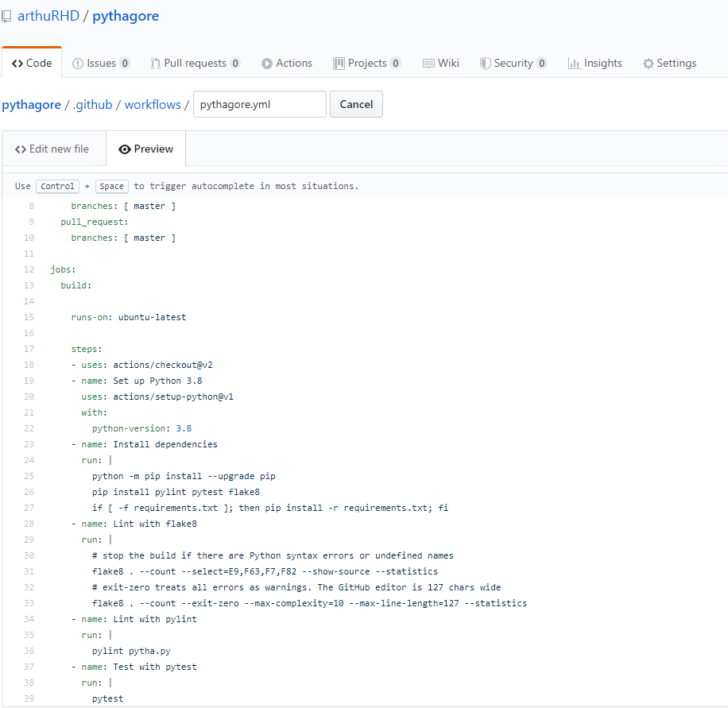Focus the pythagore.yml filename field
This screenshot has height=708, width=728.
coord(259,104)
